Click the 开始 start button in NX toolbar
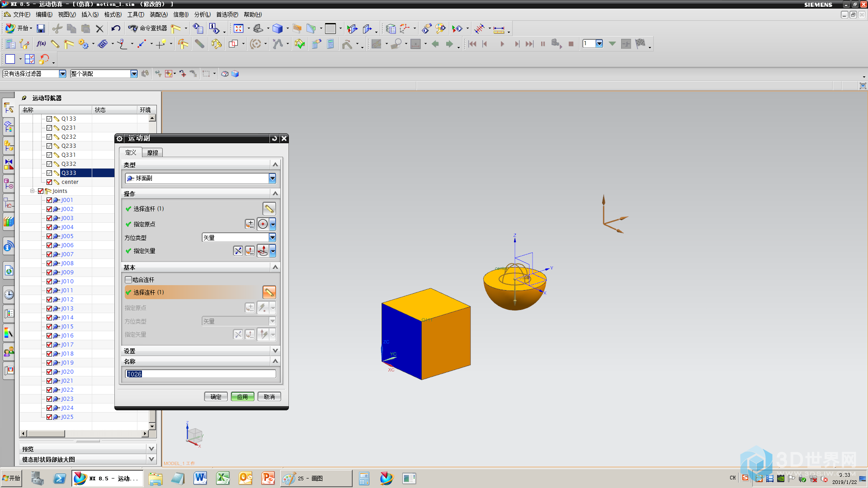868x488 pixels. point(19,28)
